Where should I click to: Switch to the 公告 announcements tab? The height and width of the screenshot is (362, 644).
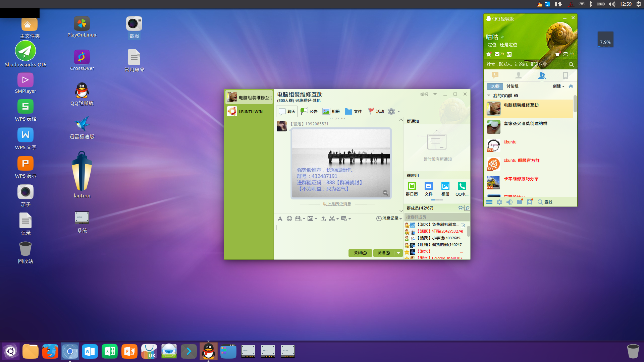click(309, 112)
